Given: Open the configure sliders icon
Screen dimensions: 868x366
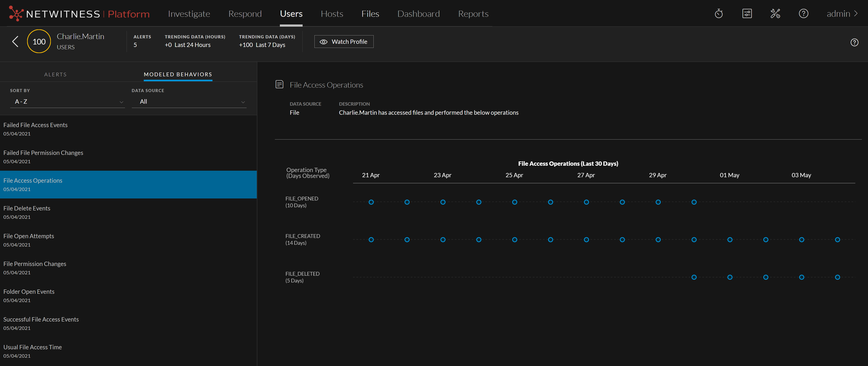Looking at the screenshot, I should pyautogui.click(x=747, y=14).
